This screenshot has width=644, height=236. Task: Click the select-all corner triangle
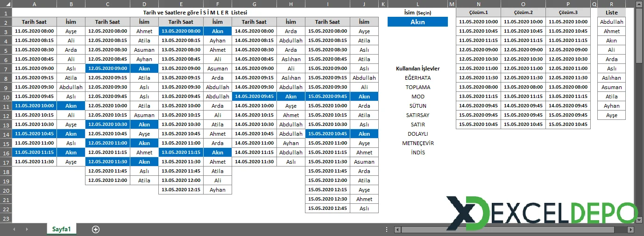[x=6, y=4]
